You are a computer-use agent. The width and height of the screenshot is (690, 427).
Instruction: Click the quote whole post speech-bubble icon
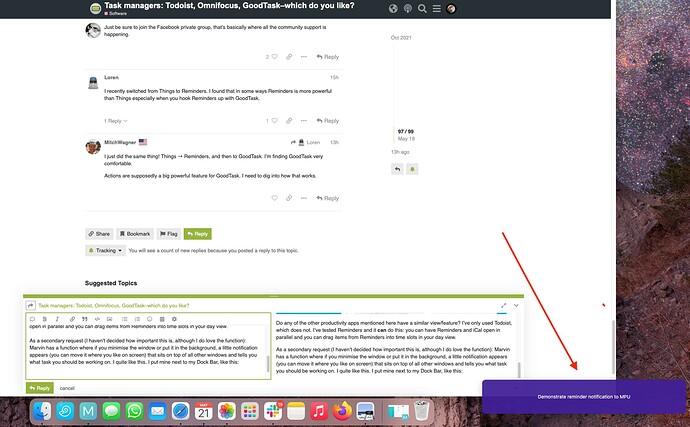coord(32,319)
